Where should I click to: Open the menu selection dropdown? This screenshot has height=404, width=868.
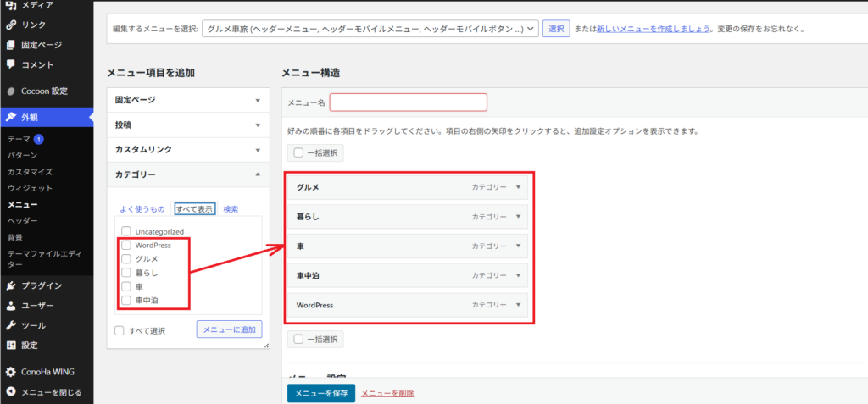pos(370,29)
